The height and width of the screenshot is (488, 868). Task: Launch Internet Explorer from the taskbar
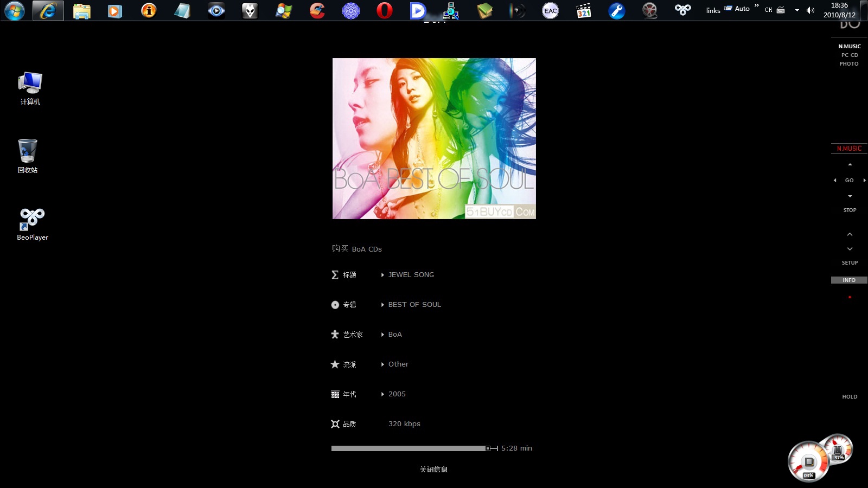tap(48, 10)
